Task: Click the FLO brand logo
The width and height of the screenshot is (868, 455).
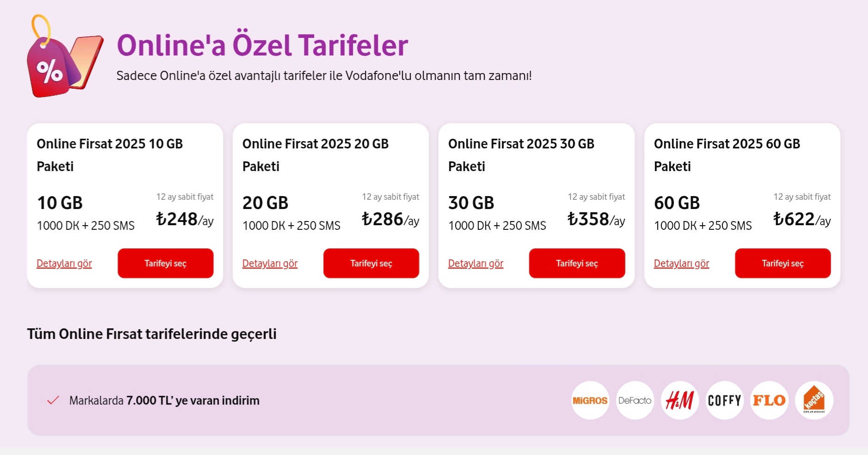Action: tap(770, 400)
